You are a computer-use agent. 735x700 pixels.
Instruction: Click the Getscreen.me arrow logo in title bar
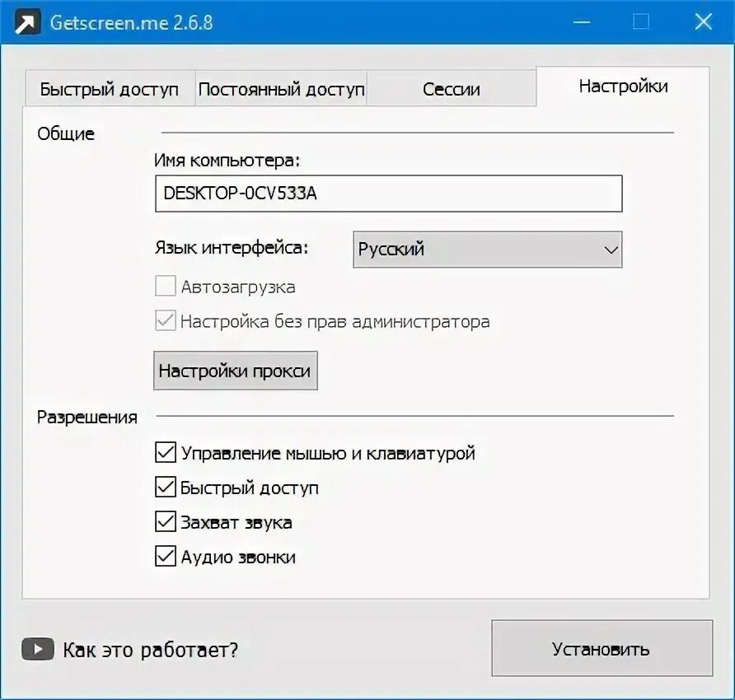27,22
